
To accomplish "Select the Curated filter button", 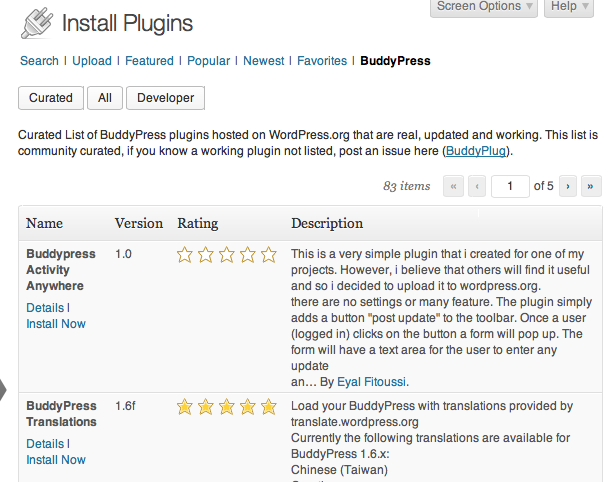I will [51, 98].
